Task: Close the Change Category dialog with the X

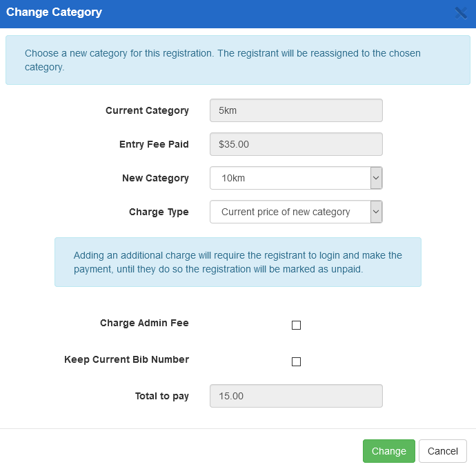Action: tap(461, 12)
